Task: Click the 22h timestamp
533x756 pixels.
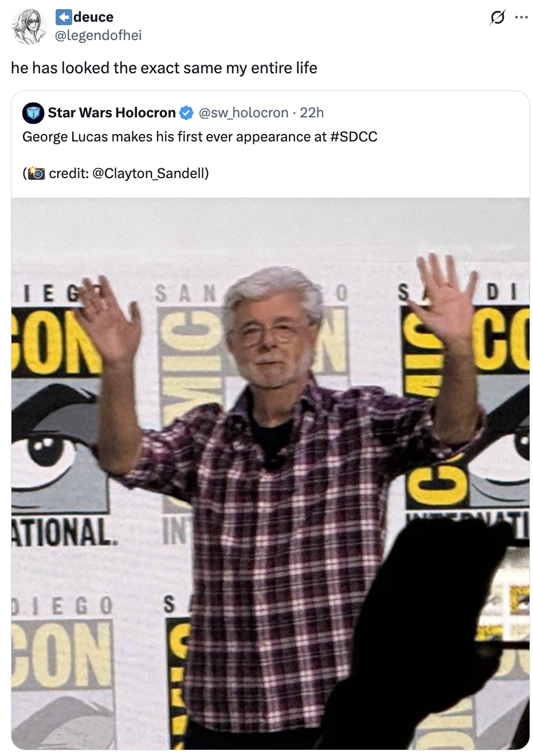Action: [x=312, y=113]
